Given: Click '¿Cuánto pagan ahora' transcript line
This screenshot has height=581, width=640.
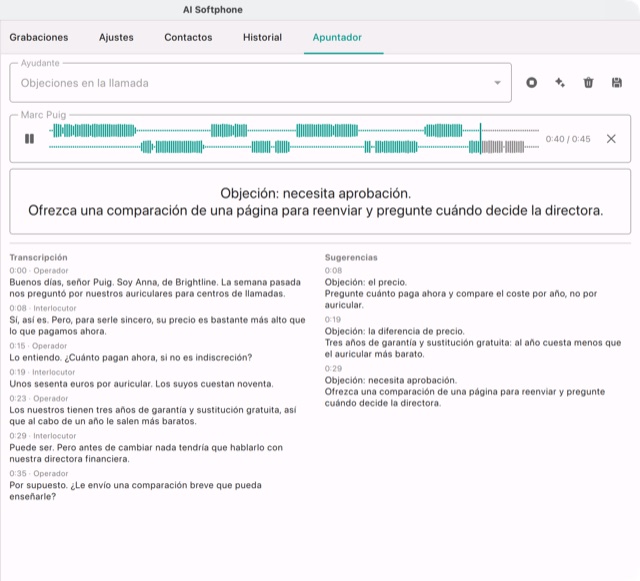Looking at the screenshot, I should (x=131, y=357).
